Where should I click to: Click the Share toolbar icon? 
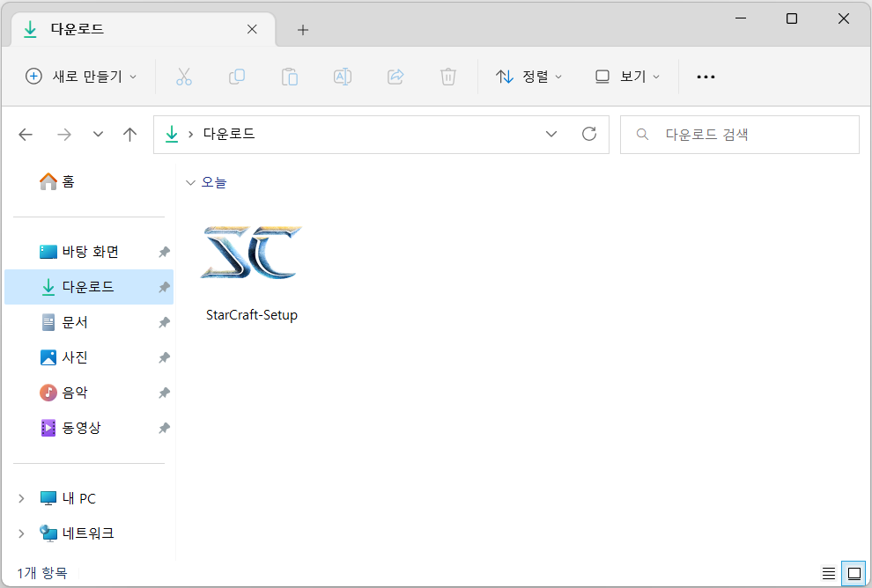click(395, 77)
